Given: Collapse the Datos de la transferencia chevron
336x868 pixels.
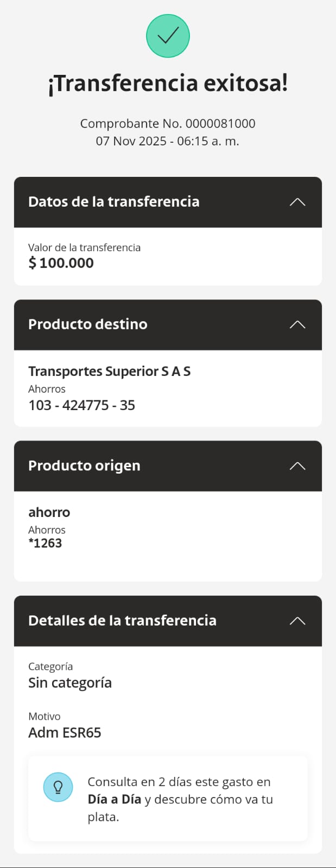Looking at the screenshot, I should coord(297,202).
